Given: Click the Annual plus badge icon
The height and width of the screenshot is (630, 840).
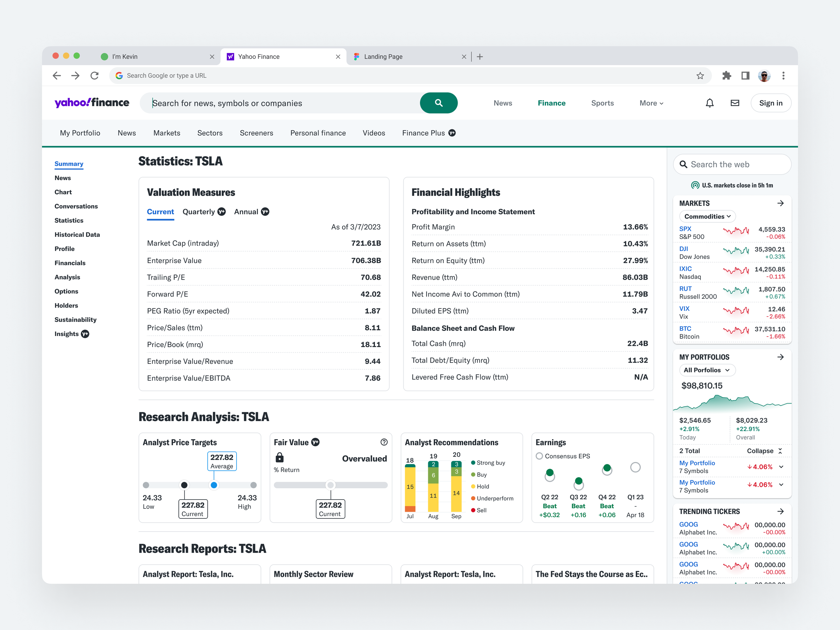Looking at the screenshot, I should [x=265, y=212].
